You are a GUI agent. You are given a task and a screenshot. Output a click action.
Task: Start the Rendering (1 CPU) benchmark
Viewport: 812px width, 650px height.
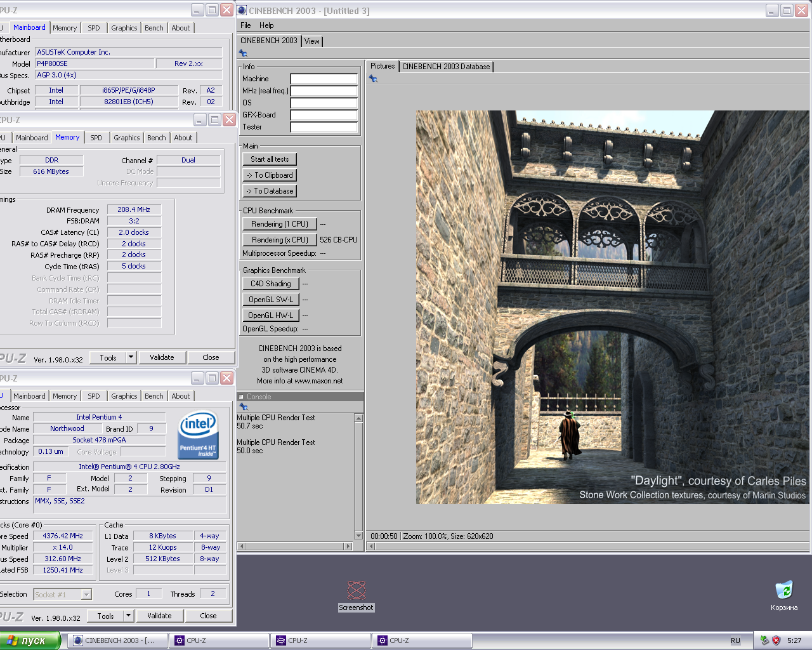point(280,224)
